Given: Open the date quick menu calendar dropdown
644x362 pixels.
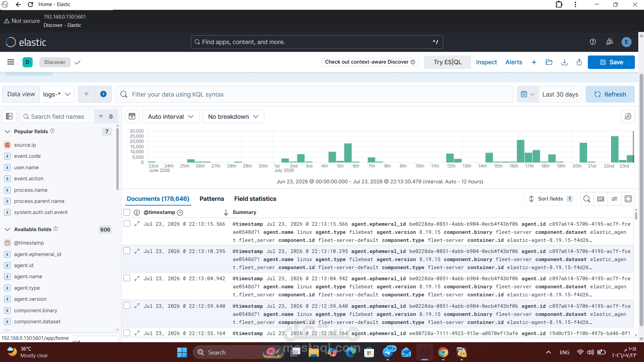Looking at the screenshot, I should click(528, 94).
